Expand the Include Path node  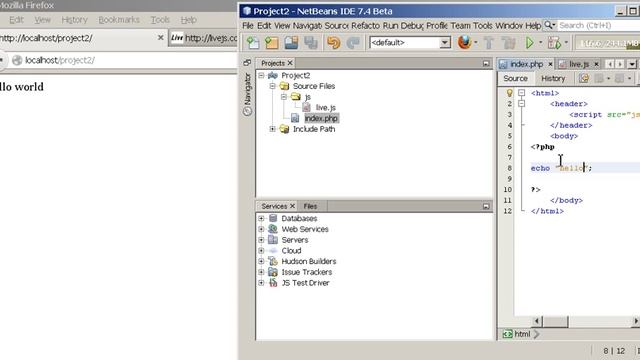tap(273, 129)
